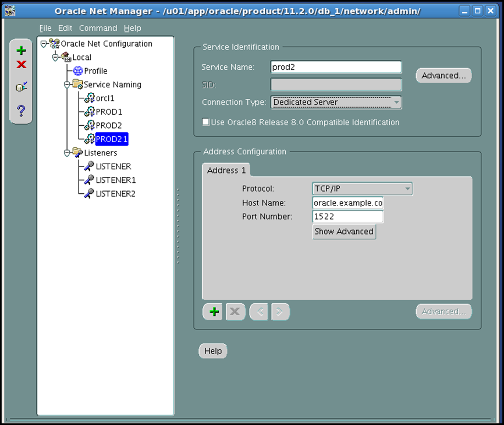Add a new address with the green plus button
Image resolution: width=504 pixels, height=425 pixels.
pos(214,311)
